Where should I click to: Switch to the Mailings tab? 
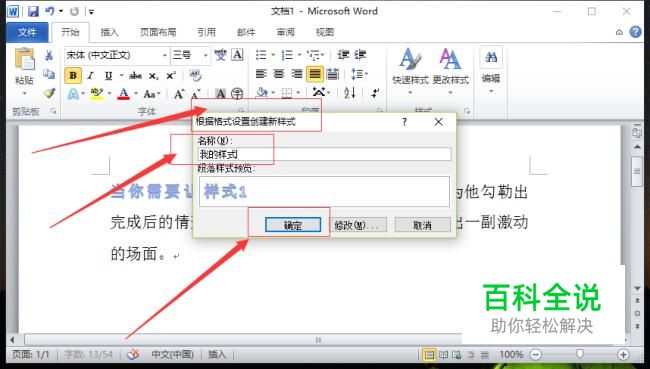(246, 32)
